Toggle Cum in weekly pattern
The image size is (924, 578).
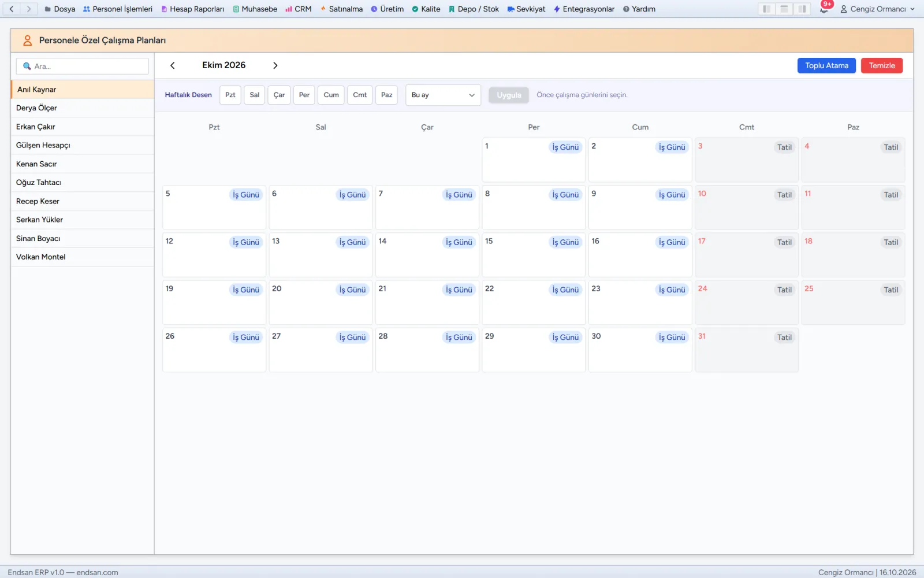331,95
